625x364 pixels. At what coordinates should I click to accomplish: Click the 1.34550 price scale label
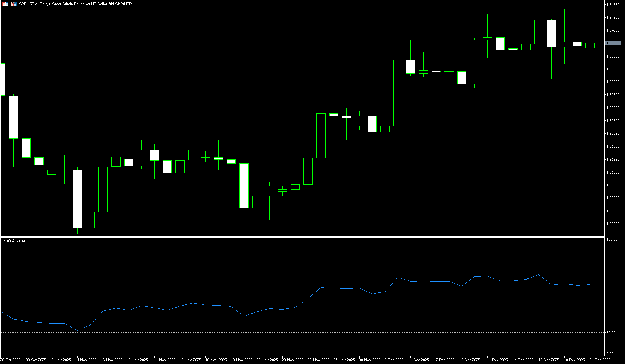(x=613, y=5)
